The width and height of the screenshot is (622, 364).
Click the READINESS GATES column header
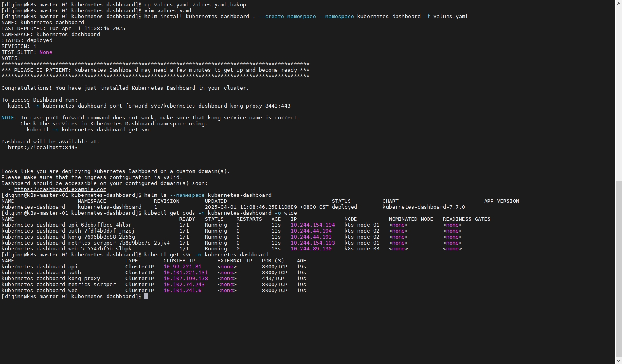pos(466,219)
